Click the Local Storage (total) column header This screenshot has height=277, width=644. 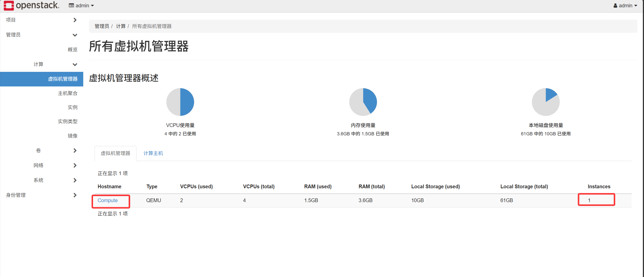click(x=524, y=187)
